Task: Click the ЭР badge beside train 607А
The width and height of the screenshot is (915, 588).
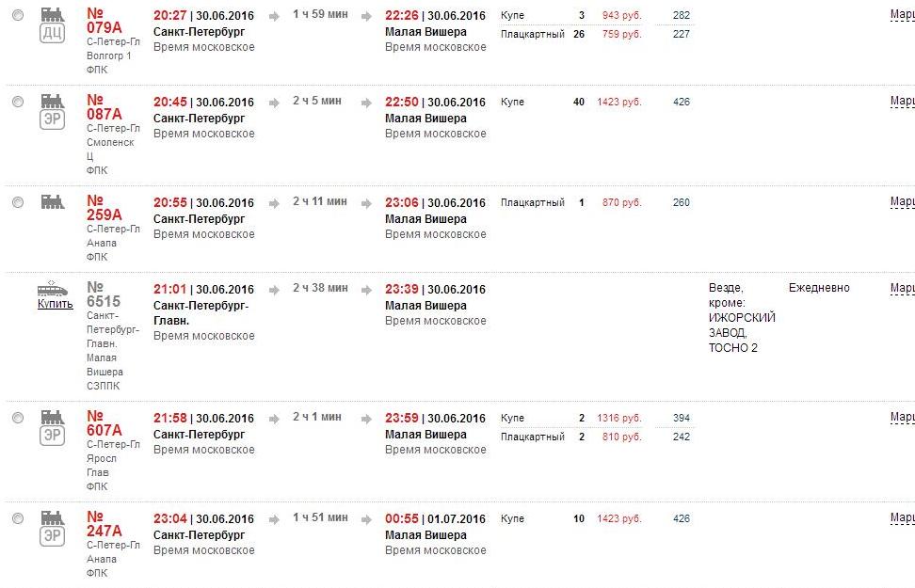Action: (52, 436)
